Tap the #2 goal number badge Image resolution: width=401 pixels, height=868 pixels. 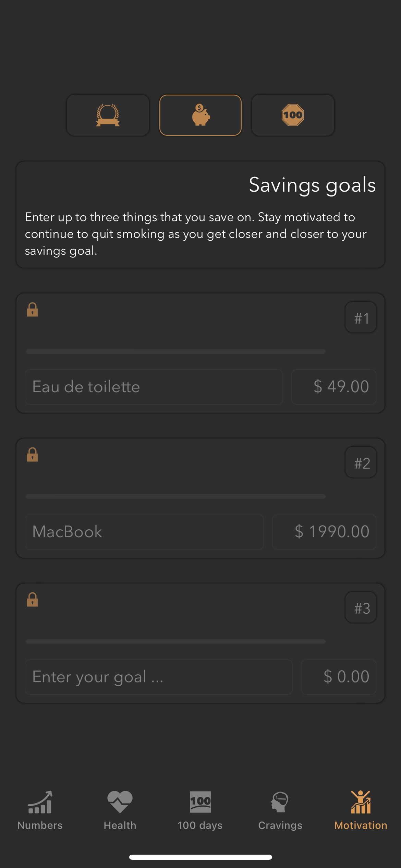tap(361, 462)
